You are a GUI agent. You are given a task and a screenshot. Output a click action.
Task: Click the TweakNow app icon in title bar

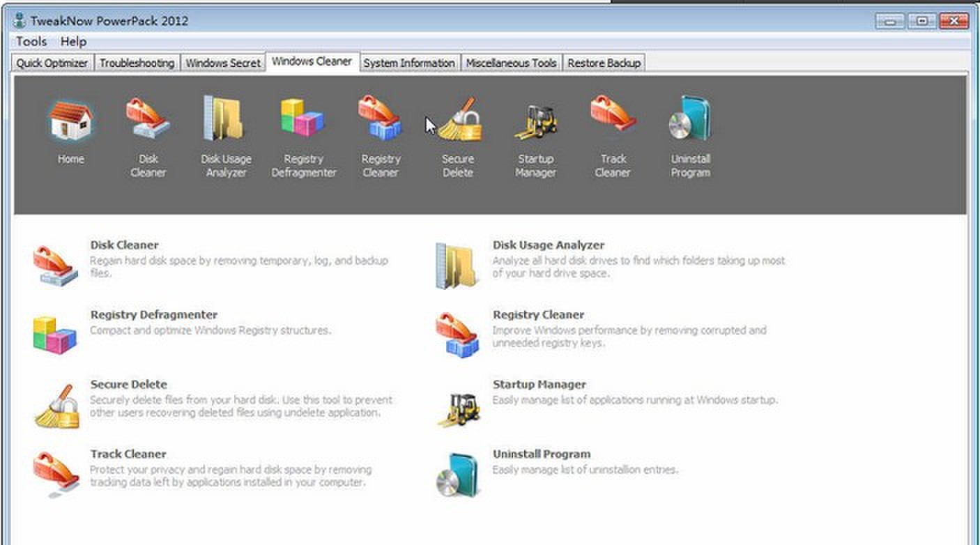click(20, 20)
